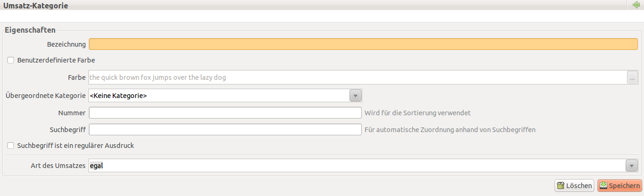
Task: Expand the Übergeordnete Kategorie dropdown arrow
Action: (x=355, y=96)
